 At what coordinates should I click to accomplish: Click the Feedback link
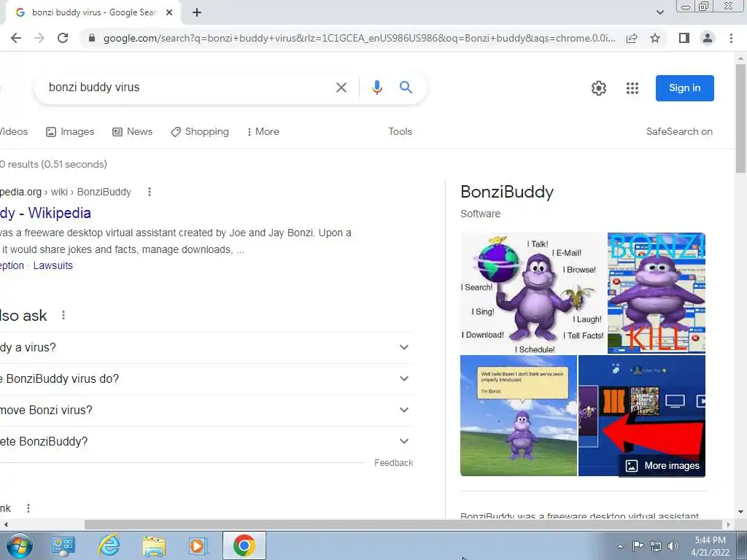(x=393, y=463)
